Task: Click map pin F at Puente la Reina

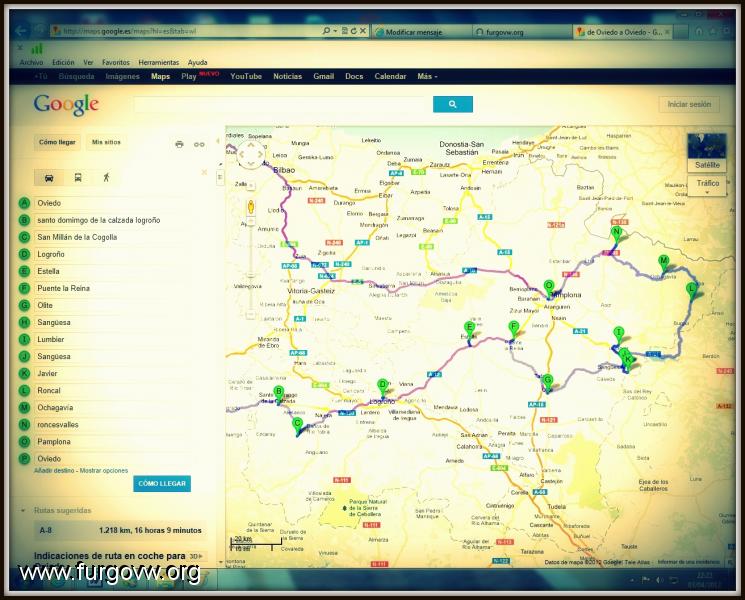Action: pos(513,329)
